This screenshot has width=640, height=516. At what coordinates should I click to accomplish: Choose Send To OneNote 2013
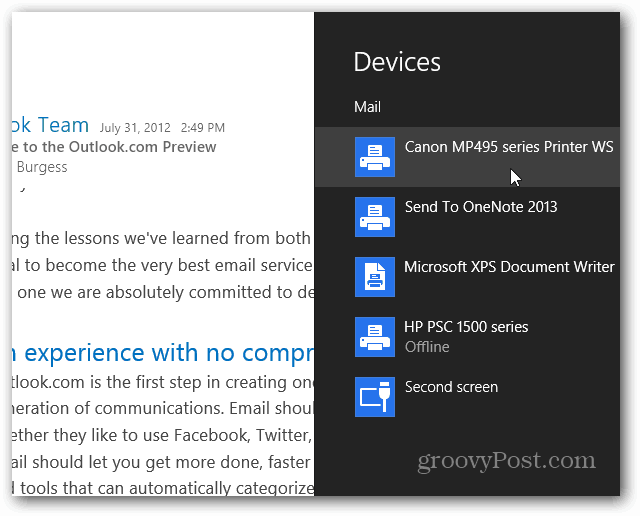tap(467, 217)
